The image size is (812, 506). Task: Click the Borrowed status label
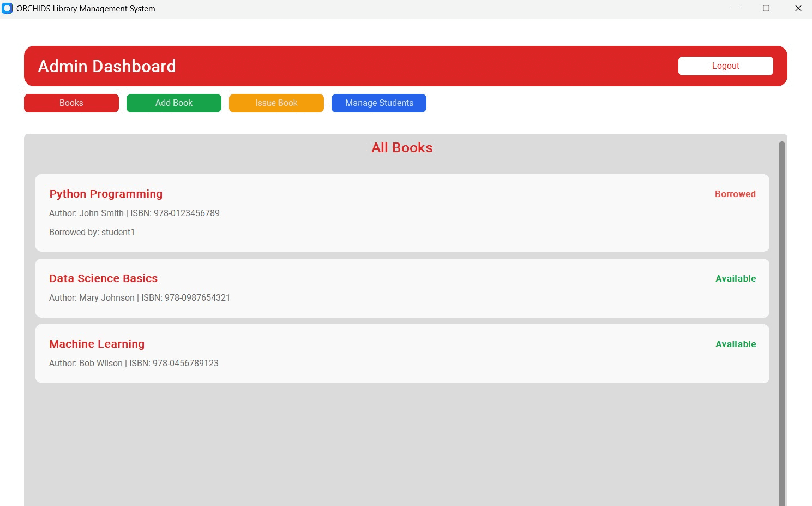tap(735, 194)
